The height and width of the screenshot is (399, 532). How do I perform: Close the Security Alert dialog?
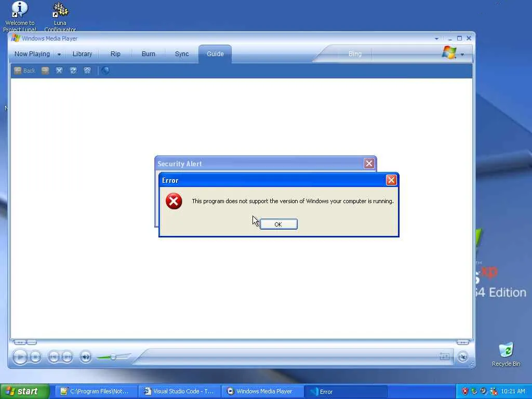click(x=369, y=164)
